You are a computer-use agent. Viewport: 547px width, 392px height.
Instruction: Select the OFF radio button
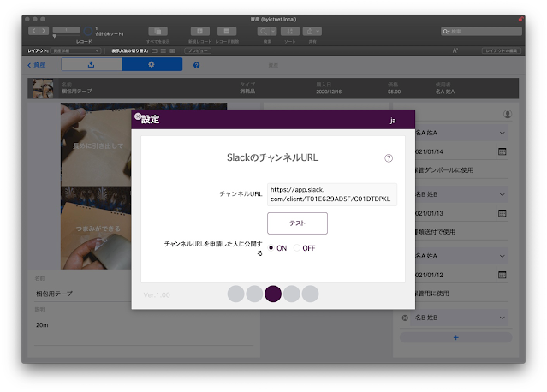point(296,247)
